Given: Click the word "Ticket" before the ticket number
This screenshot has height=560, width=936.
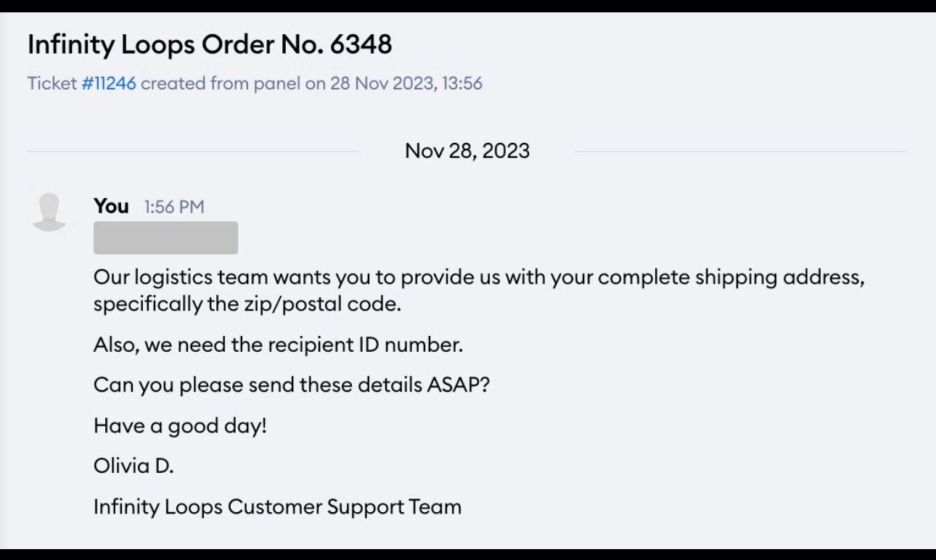Looking at the screenshot, I should [x=52, y=83].
